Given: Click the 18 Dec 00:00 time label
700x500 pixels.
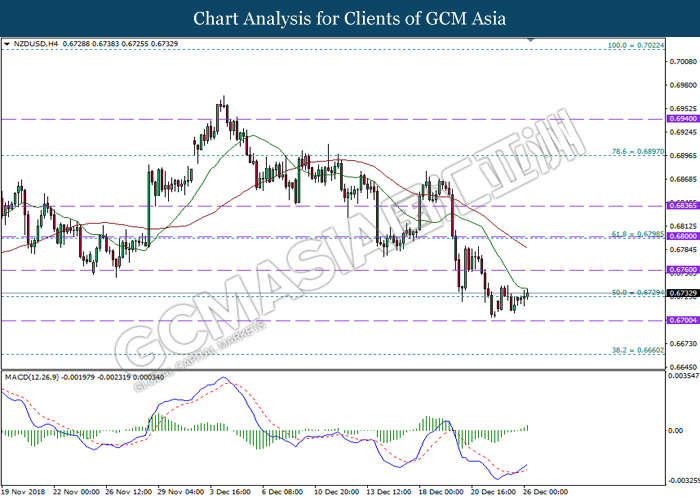Looking at the screenshot, I should (441, 492).
